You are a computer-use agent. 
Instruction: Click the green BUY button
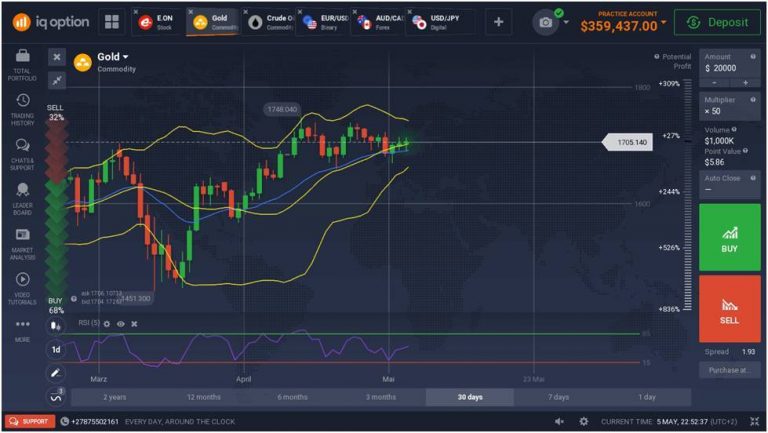coord(729,237)
